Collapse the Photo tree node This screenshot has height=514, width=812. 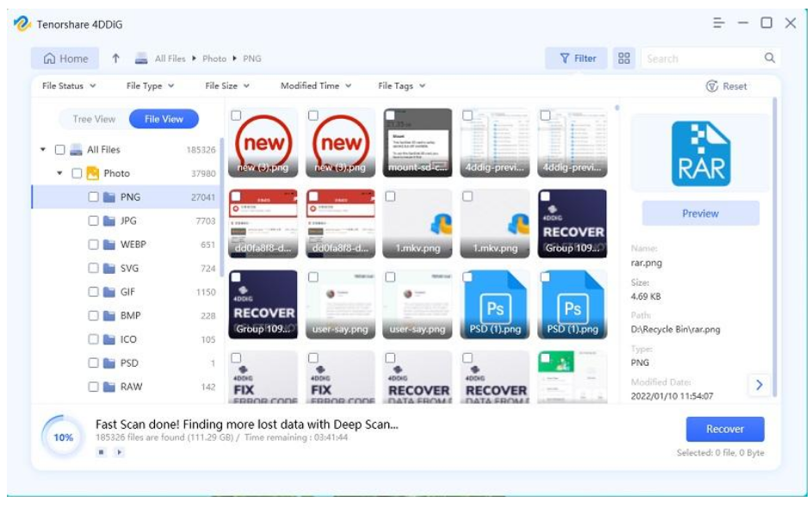[x=59, y=173]
